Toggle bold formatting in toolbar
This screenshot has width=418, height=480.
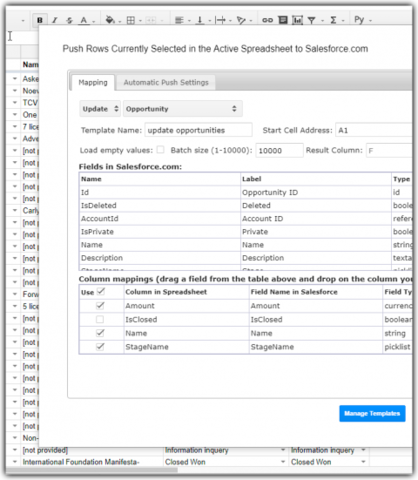point(40,20)
